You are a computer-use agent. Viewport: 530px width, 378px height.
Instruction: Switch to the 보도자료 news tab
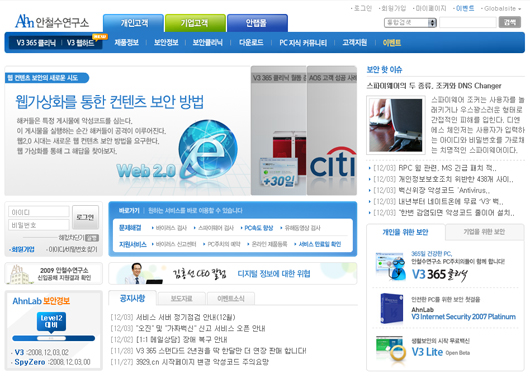(x=182, y=299)
